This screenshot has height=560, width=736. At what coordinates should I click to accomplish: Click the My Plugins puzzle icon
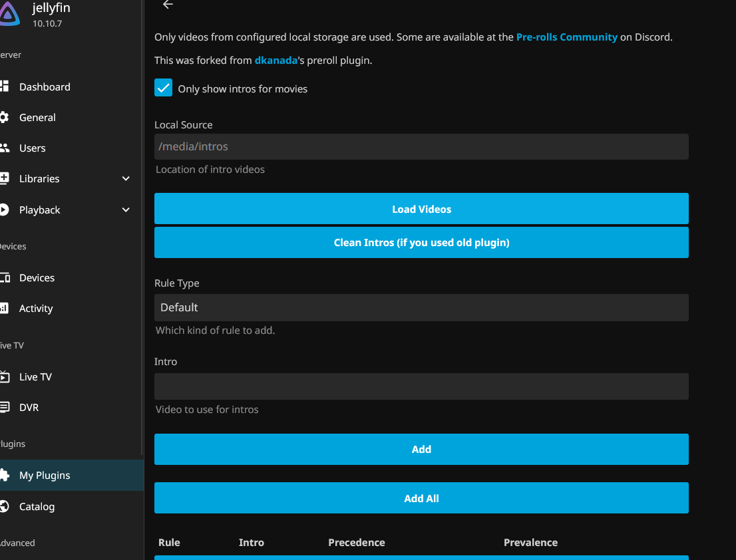pyautogui.click(x=4, y=475)
